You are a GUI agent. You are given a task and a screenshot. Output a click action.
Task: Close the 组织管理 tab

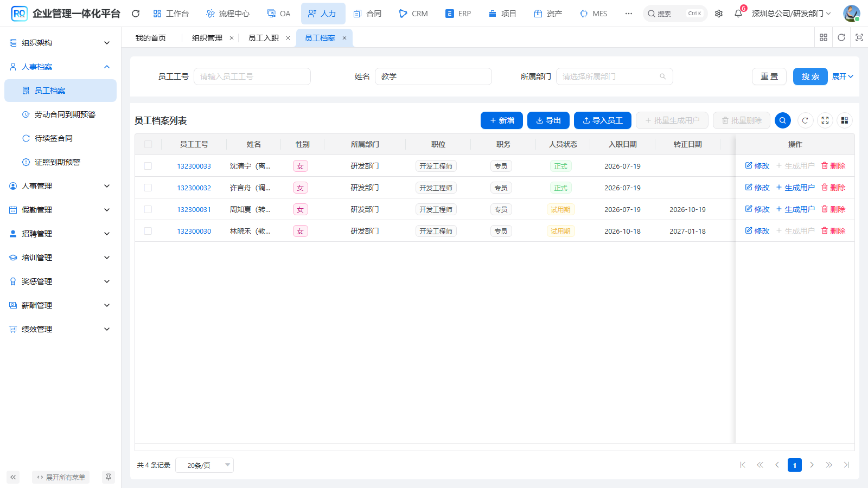pyautogui.click(x=232, y=38)
